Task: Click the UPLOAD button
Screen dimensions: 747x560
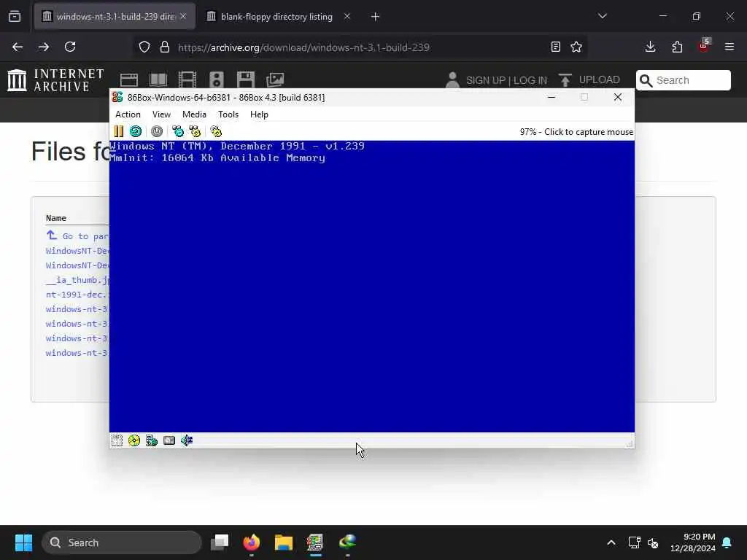Action: click(589, 79)
